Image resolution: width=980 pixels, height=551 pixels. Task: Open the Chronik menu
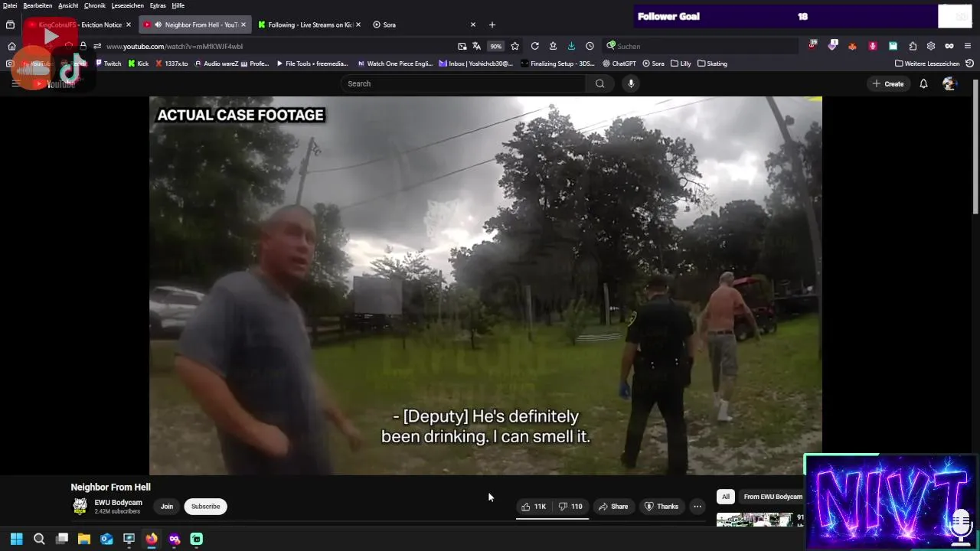(x=95, y=5)
